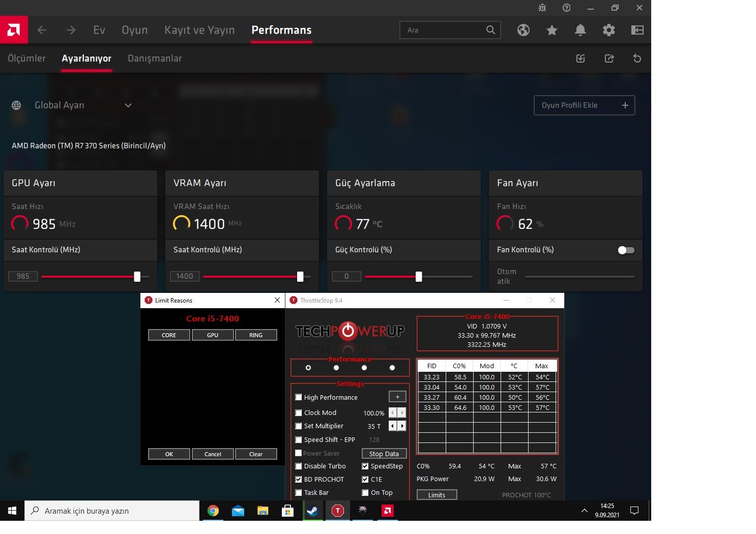
Task: Click the Ara search field in Radeon
Action: click(x=450, y=30)
